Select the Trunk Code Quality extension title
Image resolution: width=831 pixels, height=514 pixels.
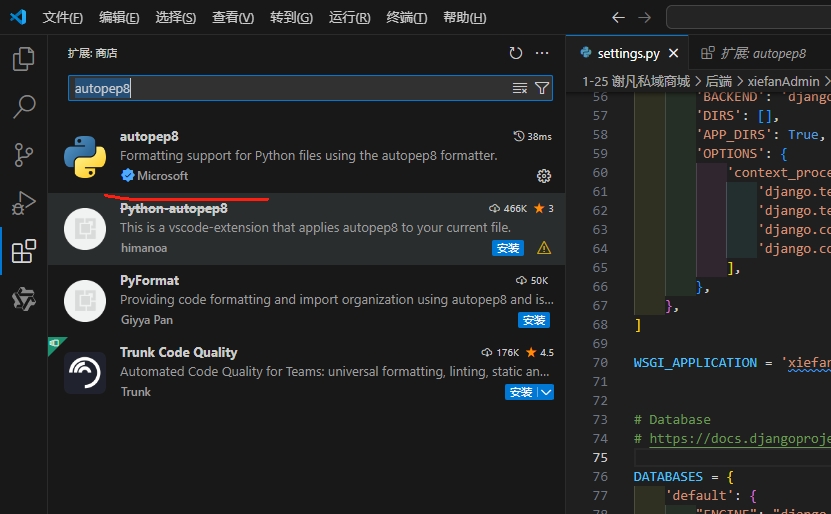[179, 352]
